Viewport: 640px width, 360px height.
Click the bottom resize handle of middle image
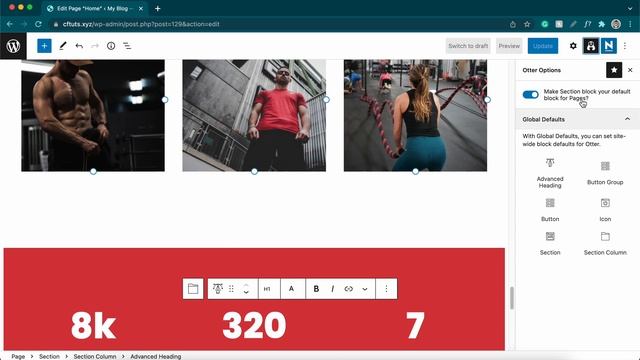click(254, 171)
